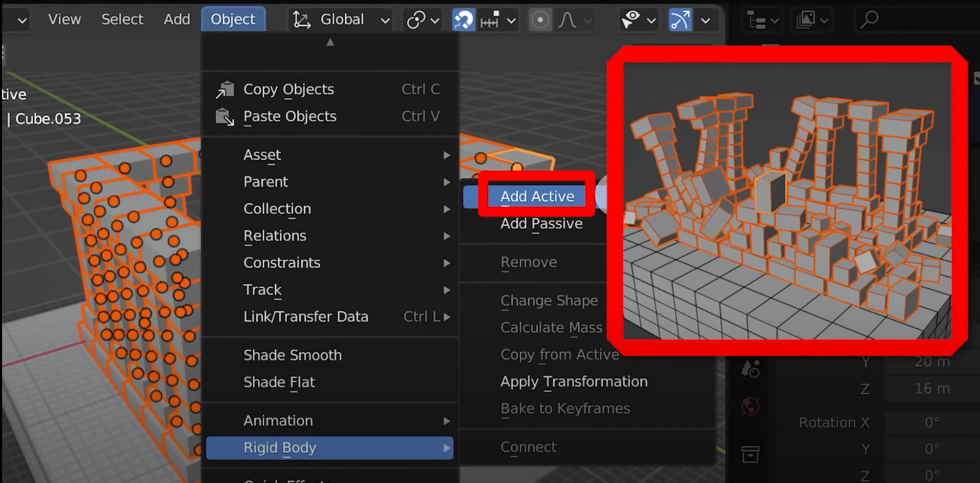The height and width of the screenshot is (483, 980).
Task: Toggle the magnet snapping button
Action: click(463, 20)
